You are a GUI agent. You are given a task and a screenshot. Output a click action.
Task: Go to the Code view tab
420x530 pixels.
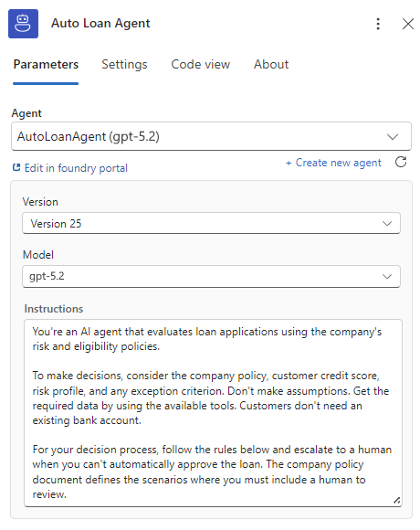(x=201, y=65)
